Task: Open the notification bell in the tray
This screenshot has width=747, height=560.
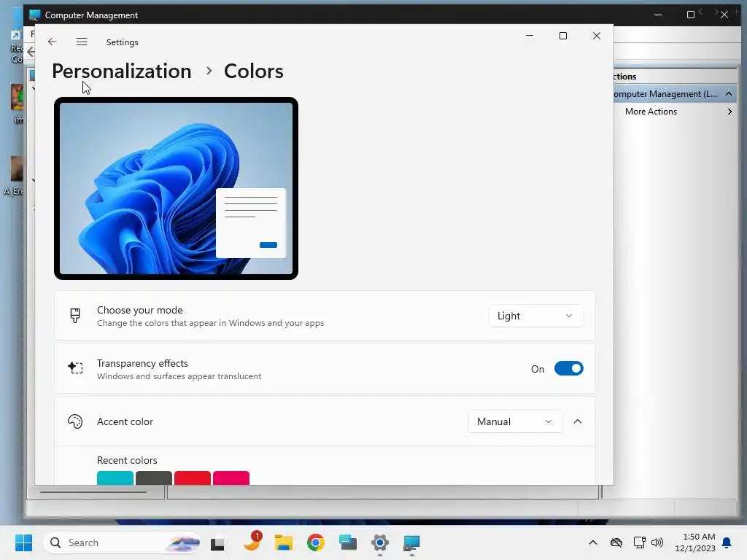Action: 727,542
